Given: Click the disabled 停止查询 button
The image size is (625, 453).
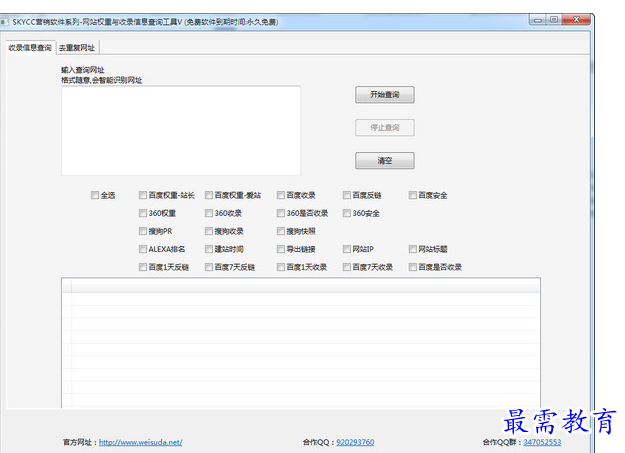Looking at the screenshot, I should pyautogui.click(x=385, y=128).
